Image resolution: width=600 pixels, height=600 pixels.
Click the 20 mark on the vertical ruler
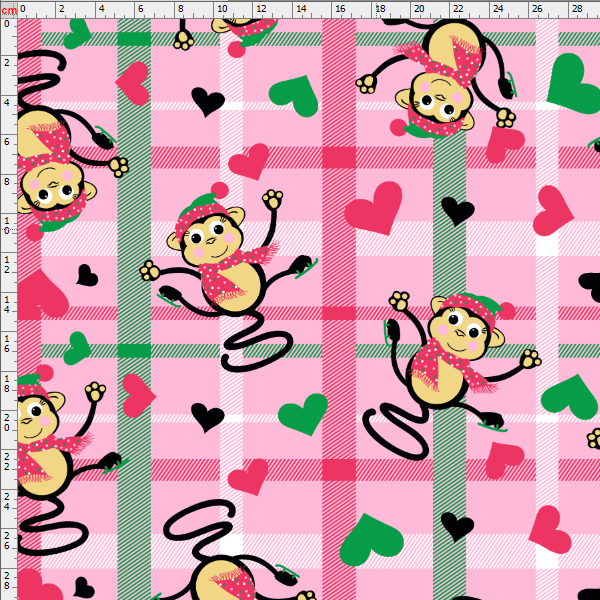(x=7, y=422)
